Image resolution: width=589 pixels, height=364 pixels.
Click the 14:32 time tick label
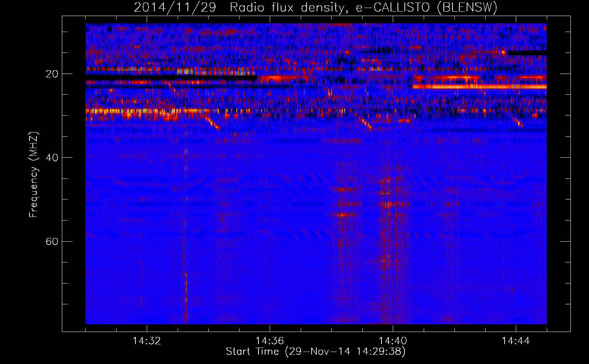(147, 341)
